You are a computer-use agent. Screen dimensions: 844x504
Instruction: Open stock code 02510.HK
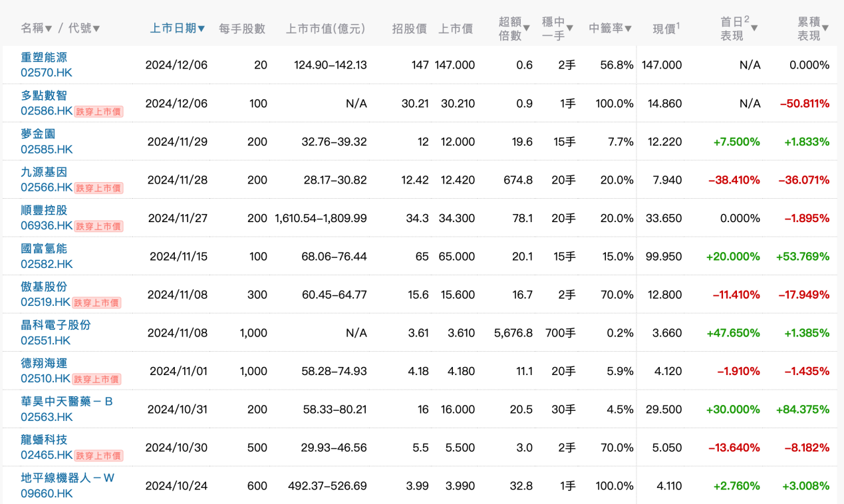point(46,378)
